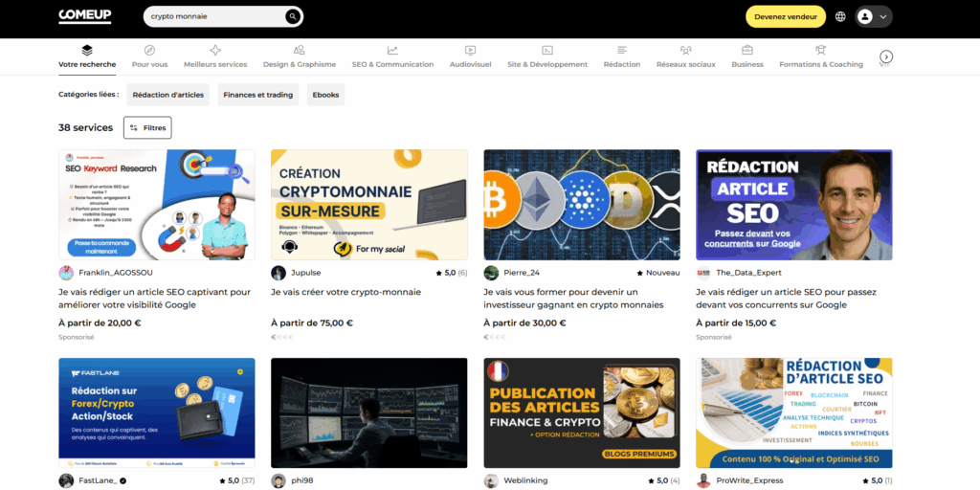Click ProWrite_Express's avatar icon
This screenshot has height=490, width=980.
pyautogui.click(x=703, y=481)
